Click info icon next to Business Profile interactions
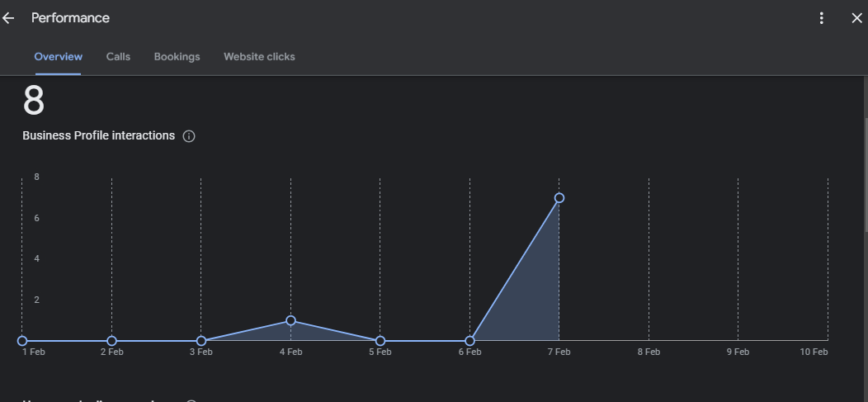Viewport: 868px width, 402px height. pos(189,136)
